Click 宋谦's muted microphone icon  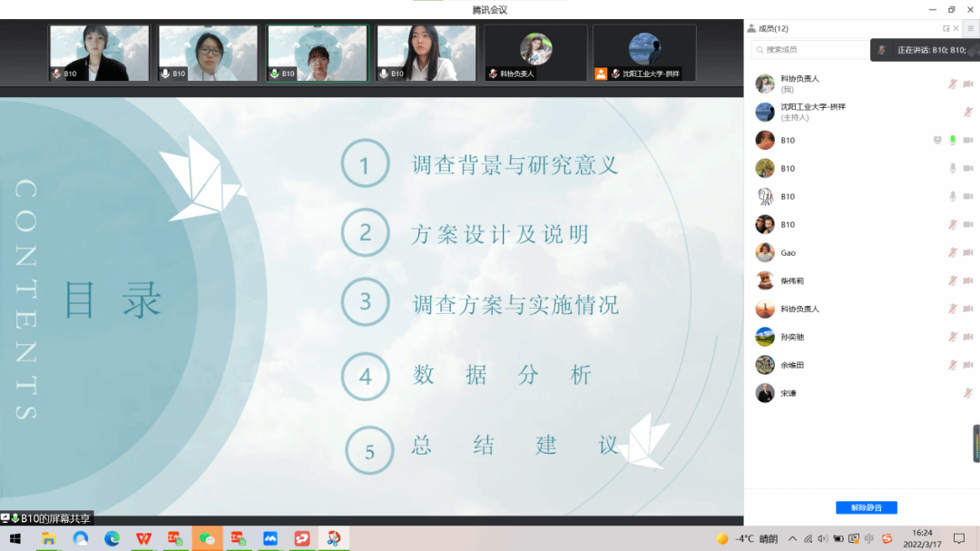tap(968, 393)
